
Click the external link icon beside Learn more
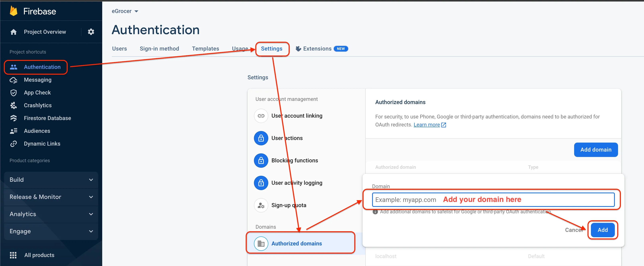(x=444, y=125)
